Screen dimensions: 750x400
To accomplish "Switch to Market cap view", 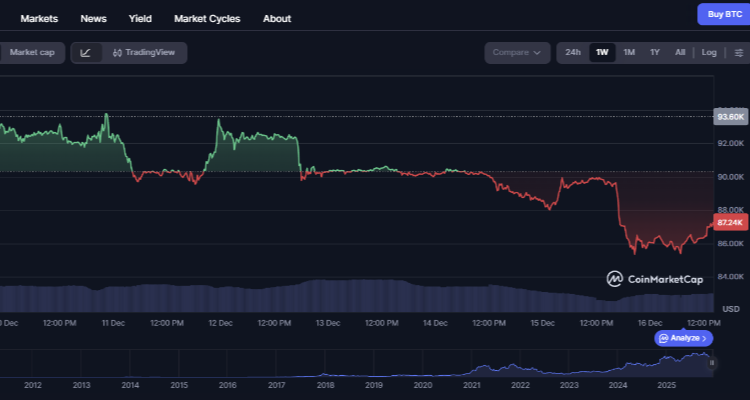I will click(x=32, y=52).
